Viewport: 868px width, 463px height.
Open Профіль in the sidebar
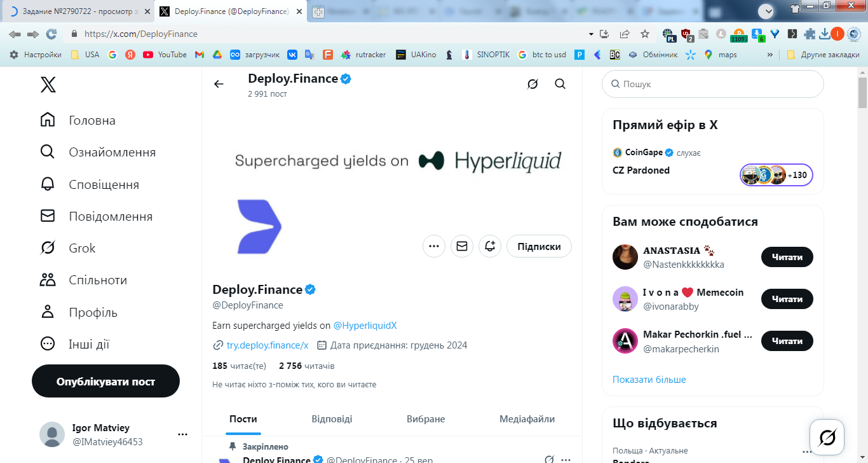click(x=79, y=312)
